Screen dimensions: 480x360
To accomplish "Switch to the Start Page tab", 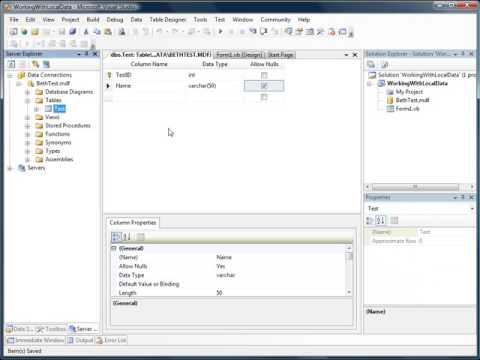I will click(x=281, y=55).
